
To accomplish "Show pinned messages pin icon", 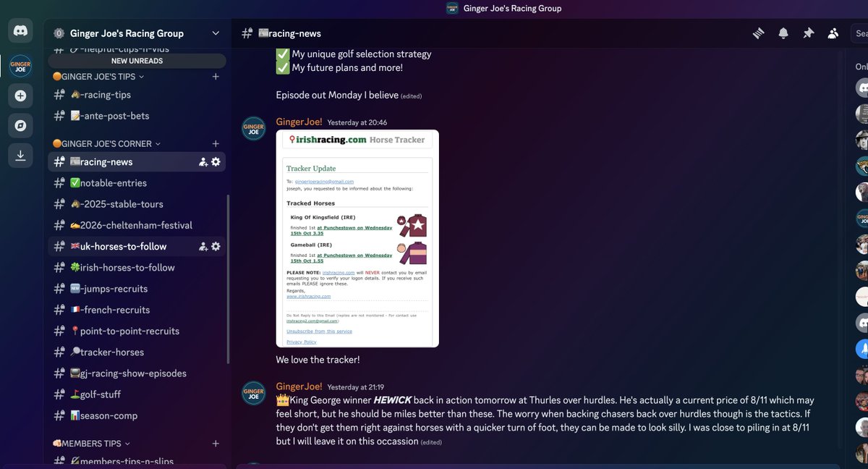I will pos(808,33).
